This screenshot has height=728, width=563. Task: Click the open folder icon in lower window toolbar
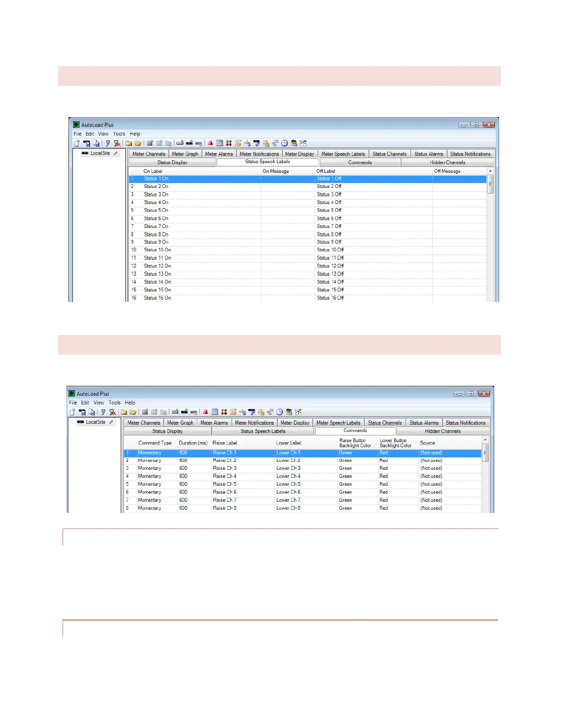(133, 412)
